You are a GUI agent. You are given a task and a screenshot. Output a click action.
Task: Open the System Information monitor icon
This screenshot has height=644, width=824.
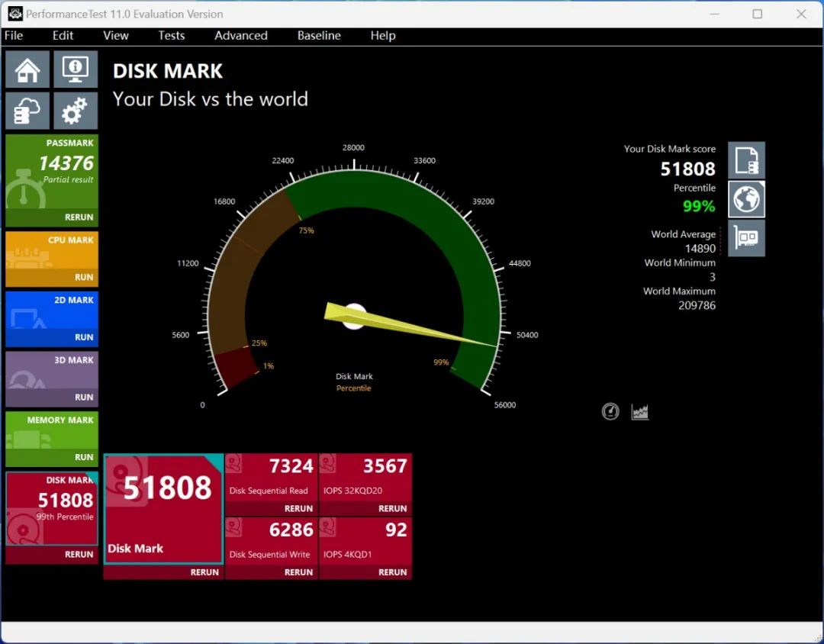[75, 69]
